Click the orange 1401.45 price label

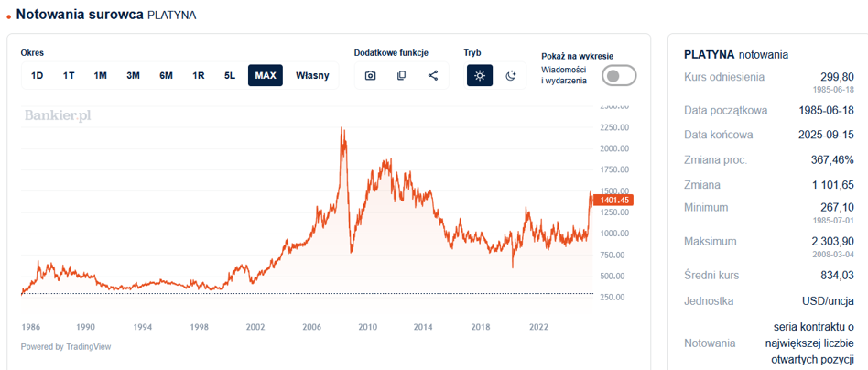pyautogui.click(x=613, y=200)
